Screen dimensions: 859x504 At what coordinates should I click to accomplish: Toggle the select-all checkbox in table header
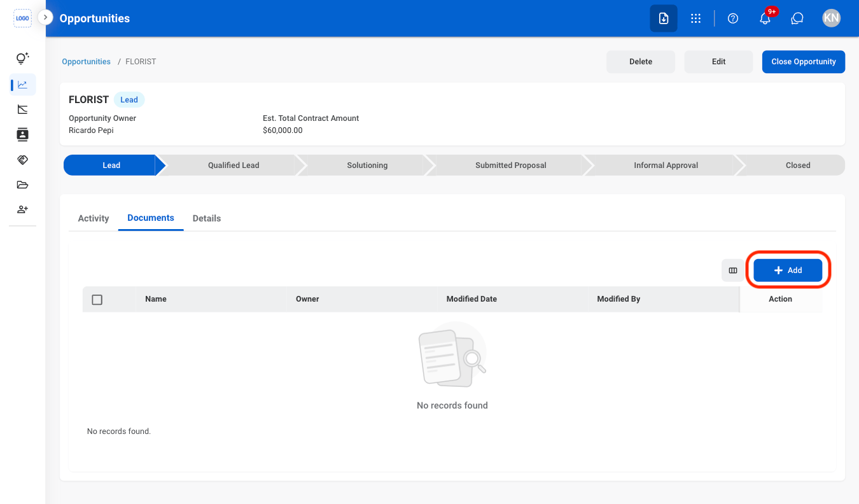[x=97, y=300]
